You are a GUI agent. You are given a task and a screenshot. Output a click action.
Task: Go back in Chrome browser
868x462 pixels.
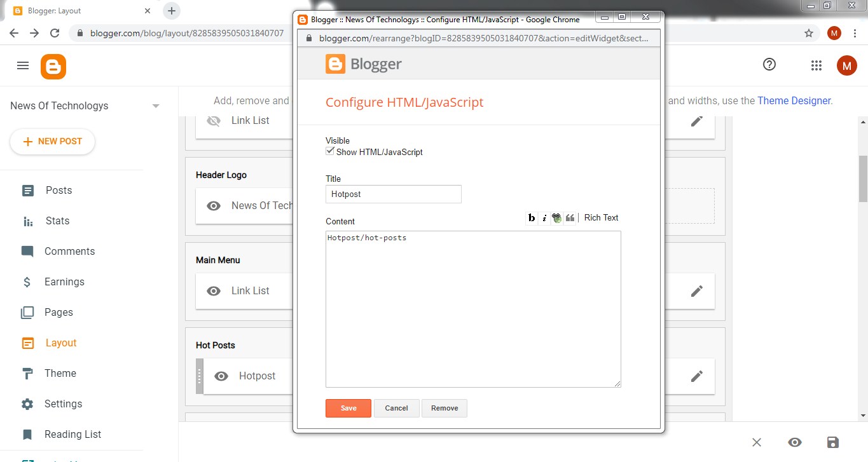[14, 33]
